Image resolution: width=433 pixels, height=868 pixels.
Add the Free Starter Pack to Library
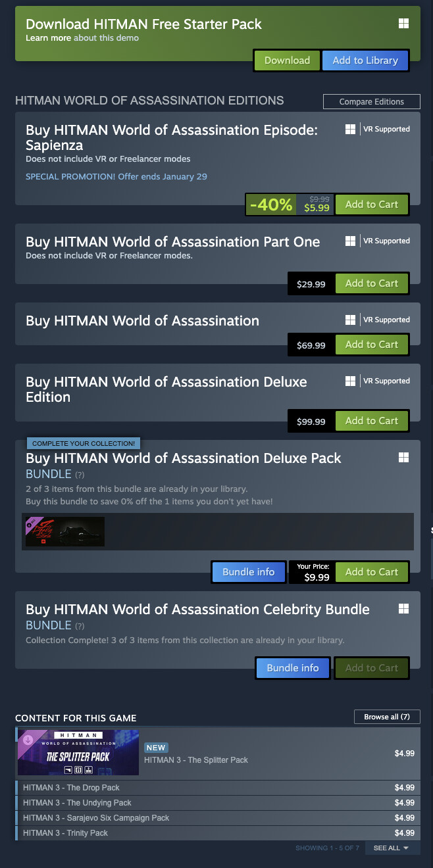[x=365, y=60]
